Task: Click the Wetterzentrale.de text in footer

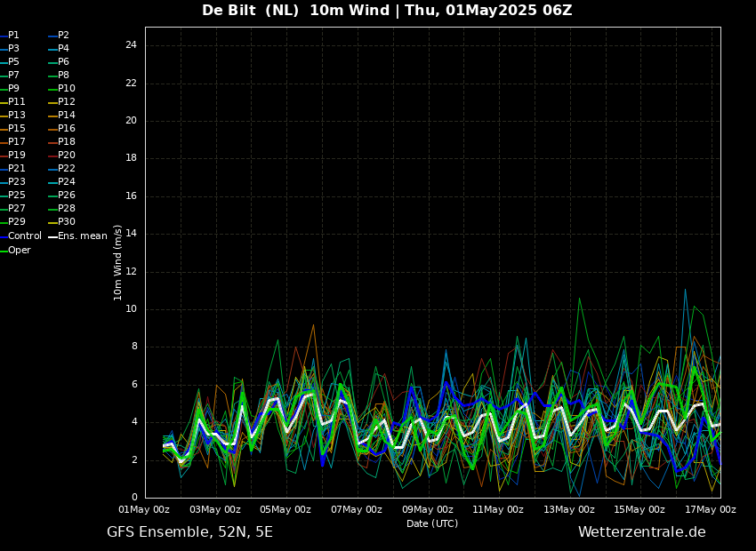Action: click(641, 532)
